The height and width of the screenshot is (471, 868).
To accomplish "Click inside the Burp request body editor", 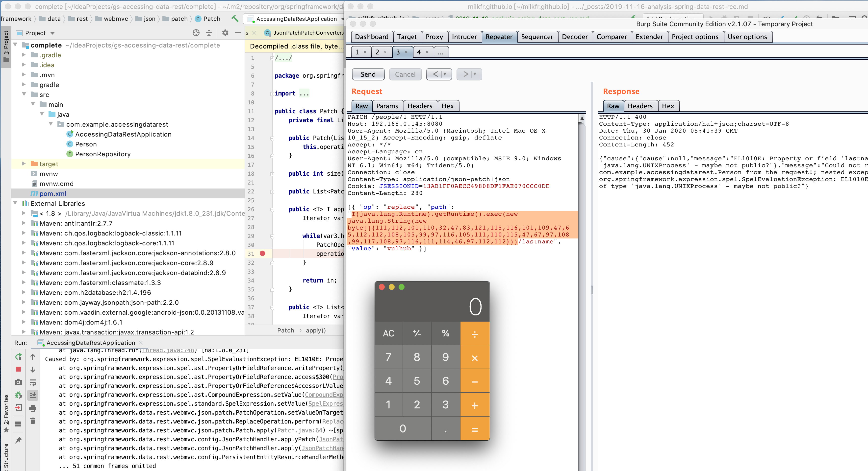I will 462,292.
